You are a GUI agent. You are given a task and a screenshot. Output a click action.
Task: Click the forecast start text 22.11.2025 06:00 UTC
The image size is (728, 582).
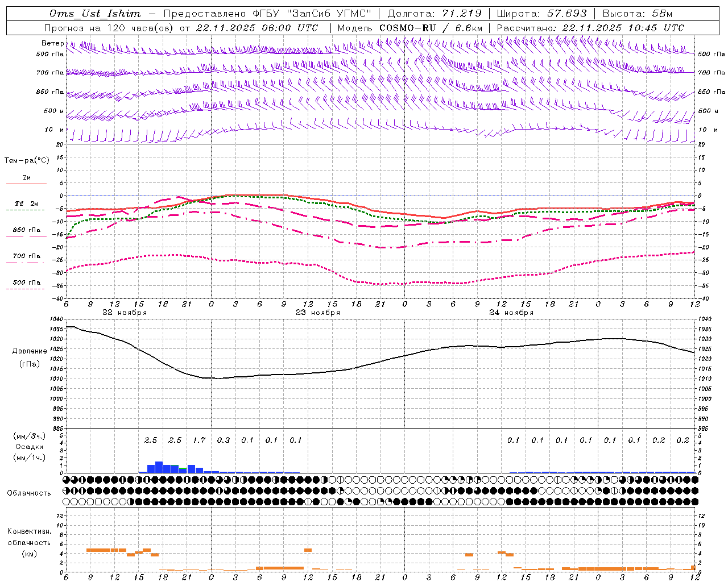257,28
